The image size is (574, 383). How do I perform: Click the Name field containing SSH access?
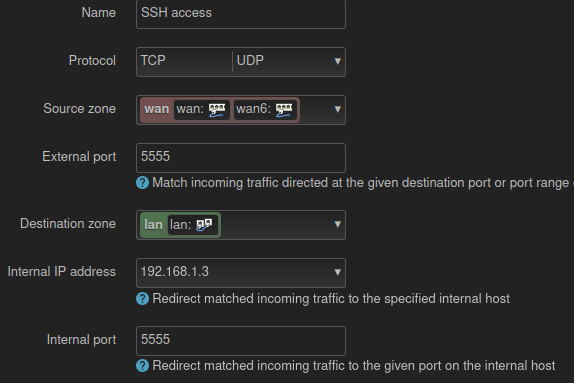pos(241,14)
